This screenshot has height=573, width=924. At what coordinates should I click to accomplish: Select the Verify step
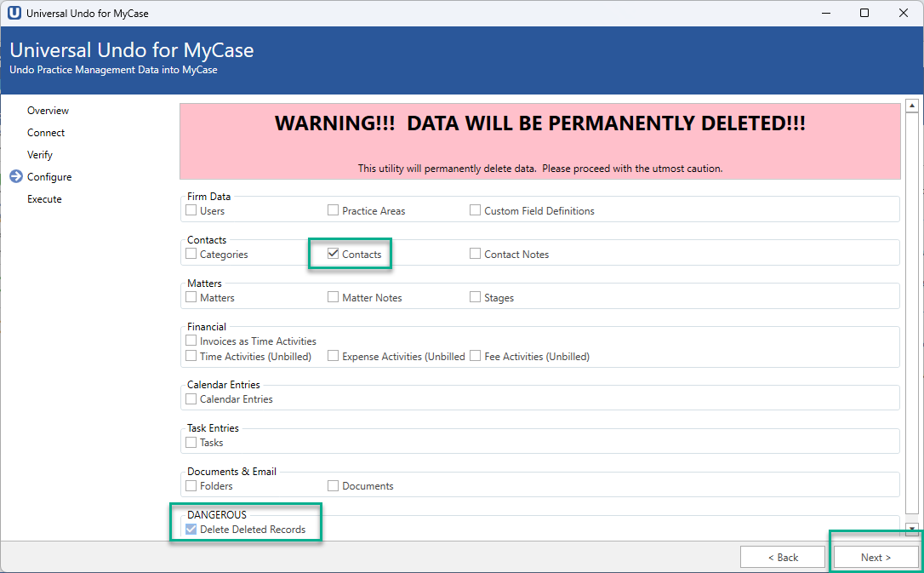coord(39,155)
